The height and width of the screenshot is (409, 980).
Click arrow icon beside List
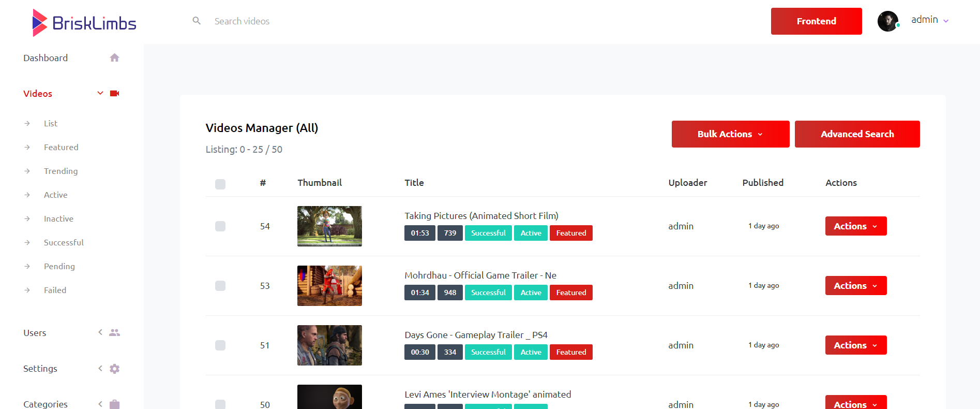[x=27, y=123]
